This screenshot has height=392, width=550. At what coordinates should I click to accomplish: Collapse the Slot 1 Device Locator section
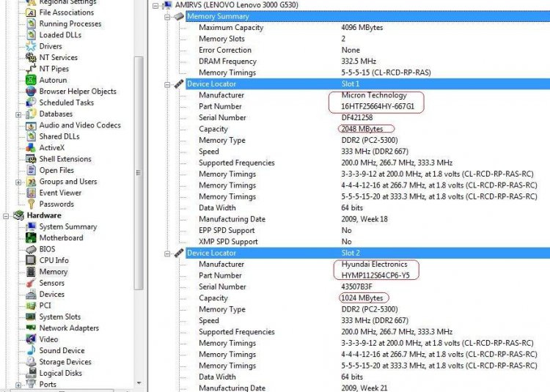click(x=167, y=84)
